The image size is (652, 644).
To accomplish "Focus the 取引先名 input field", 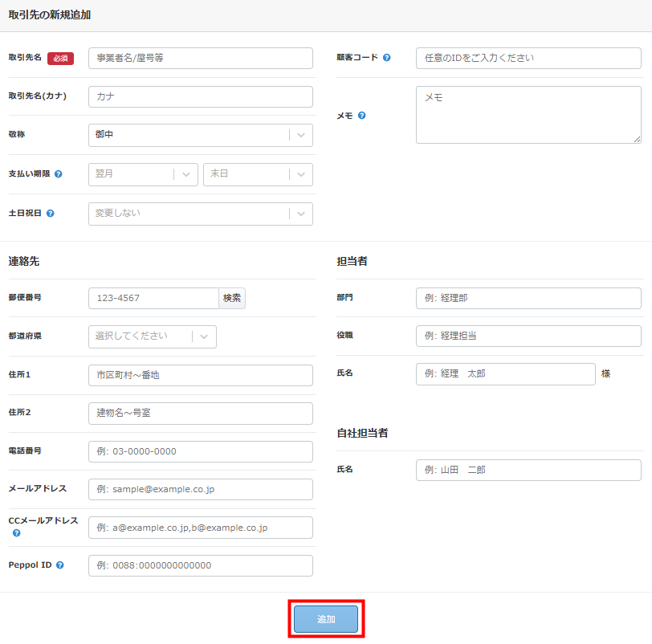I will pyautogui.click(x=200, y=59).
